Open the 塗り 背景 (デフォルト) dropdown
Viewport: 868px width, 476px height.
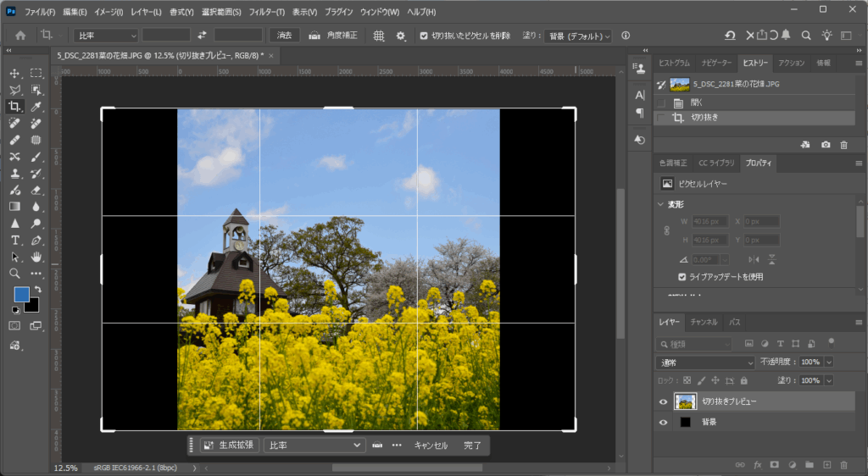[579, 36]
